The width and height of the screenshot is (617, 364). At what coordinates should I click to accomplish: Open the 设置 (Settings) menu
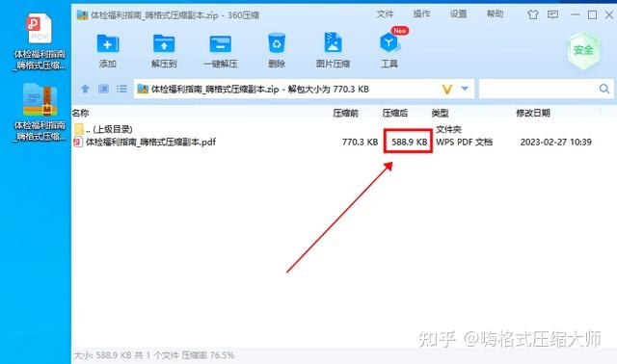click(x=459, y=14)
